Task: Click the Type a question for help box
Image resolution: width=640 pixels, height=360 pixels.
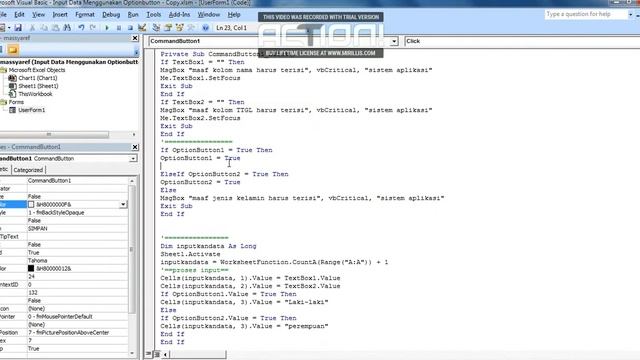Action: click(x=586, y=14)
